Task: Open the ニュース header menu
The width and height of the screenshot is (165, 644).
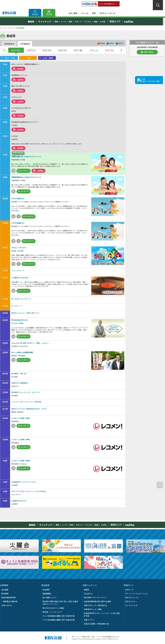Action: [85, 13]
